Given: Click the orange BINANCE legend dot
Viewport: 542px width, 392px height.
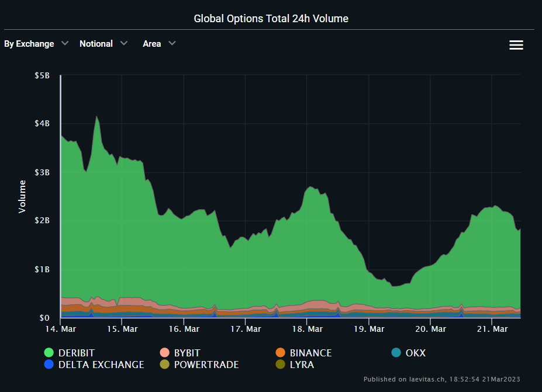Looking at the screenshot, I should (280, 353).
